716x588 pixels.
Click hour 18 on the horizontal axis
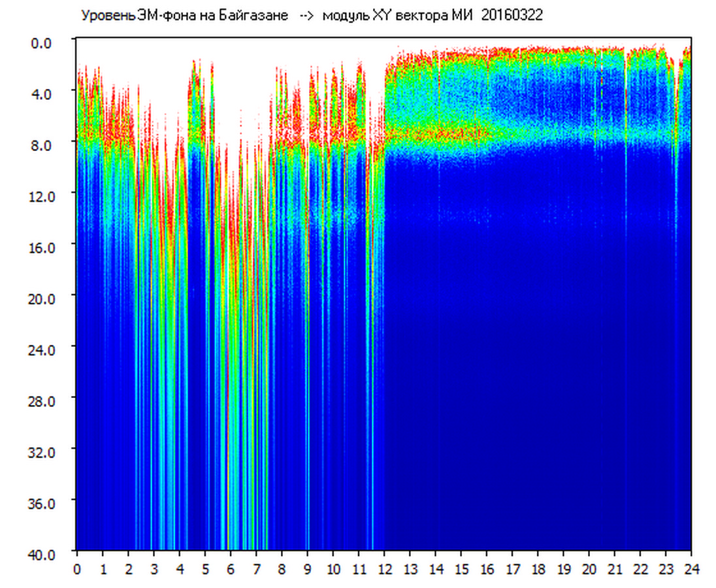pos(538,569)
